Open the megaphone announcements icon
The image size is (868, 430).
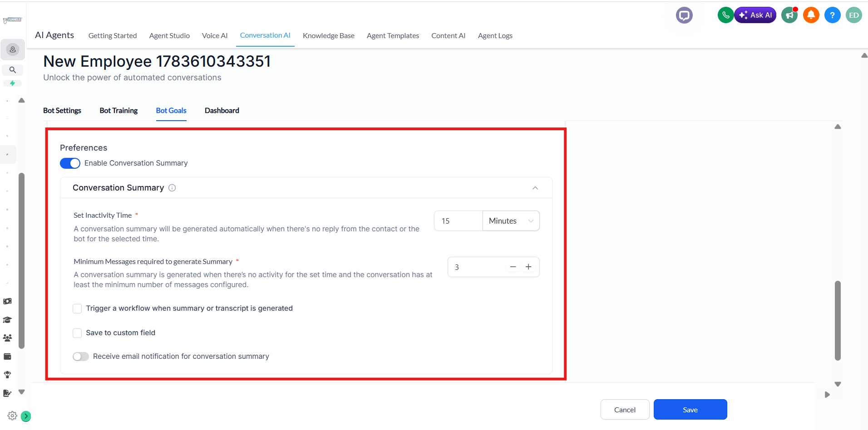pyautogui.click(x=789, y=15)
